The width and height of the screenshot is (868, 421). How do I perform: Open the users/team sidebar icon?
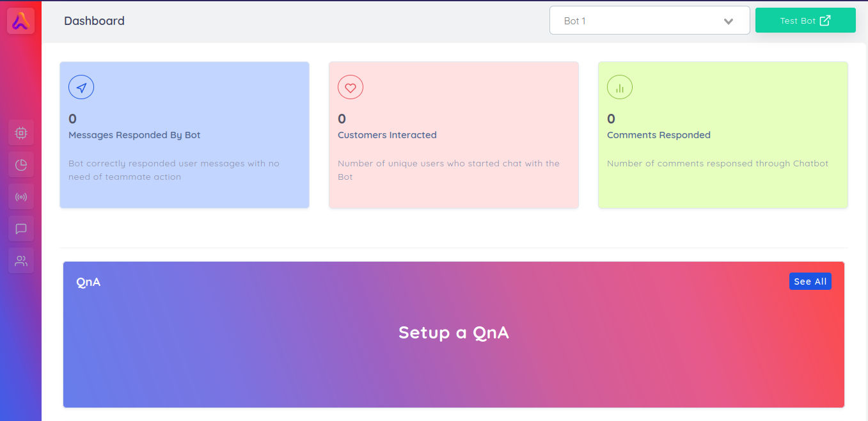(21, 261)
